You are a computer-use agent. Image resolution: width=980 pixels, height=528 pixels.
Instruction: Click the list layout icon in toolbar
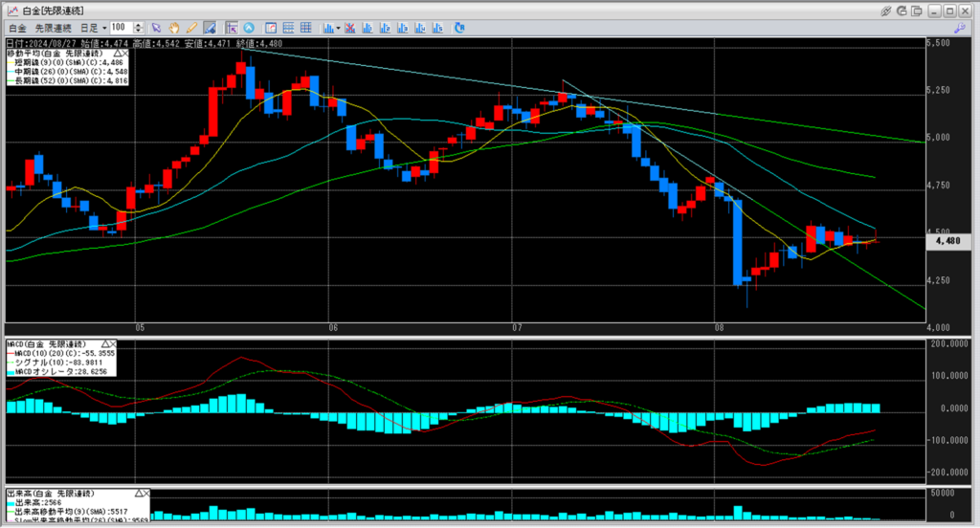(x=288, y=28)
